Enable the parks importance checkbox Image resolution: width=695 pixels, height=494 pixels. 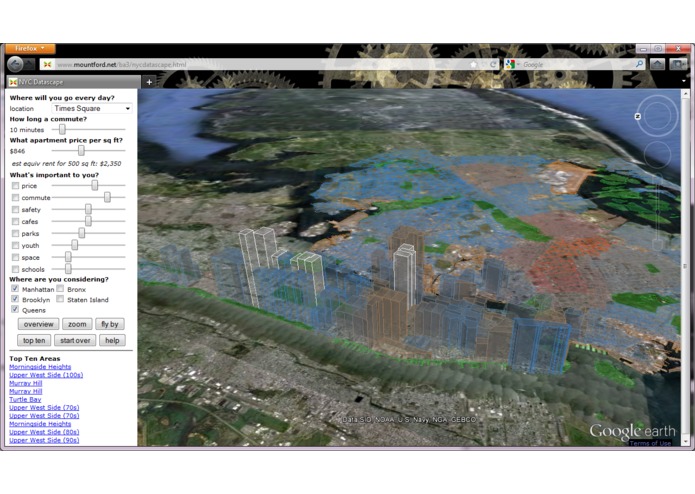point(16,233)
